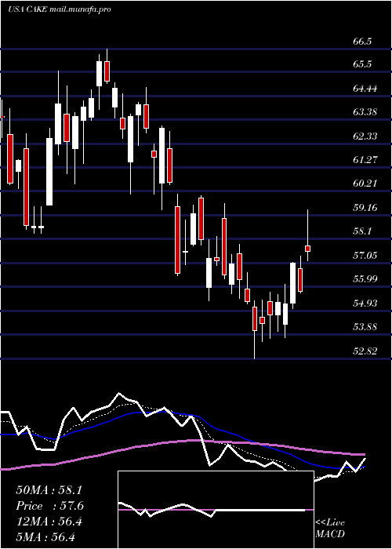Screen dimensions: 392x549
Task: Click the 60.21 price axis label
Action: (x=365, y=184)
